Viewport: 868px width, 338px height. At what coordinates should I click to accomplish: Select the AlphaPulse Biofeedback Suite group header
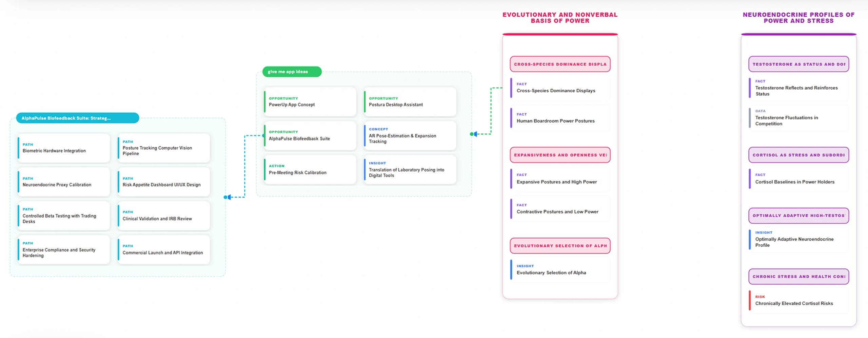[x=78, y=118]
